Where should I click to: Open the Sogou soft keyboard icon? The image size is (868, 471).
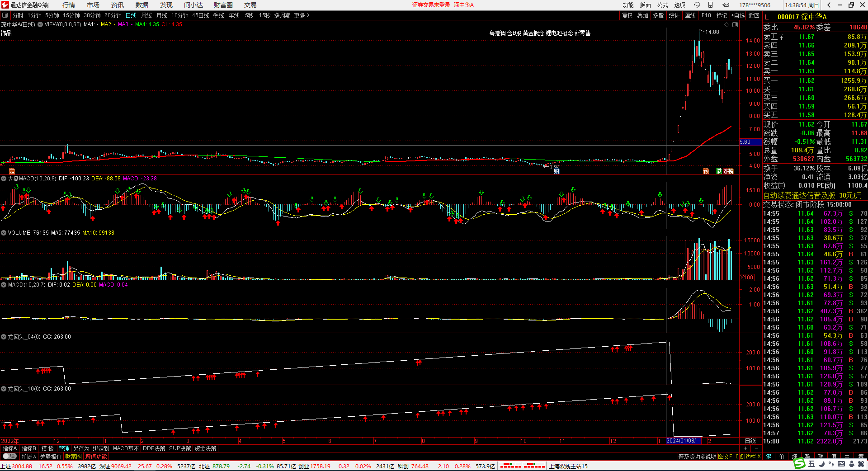coord(841,464)
